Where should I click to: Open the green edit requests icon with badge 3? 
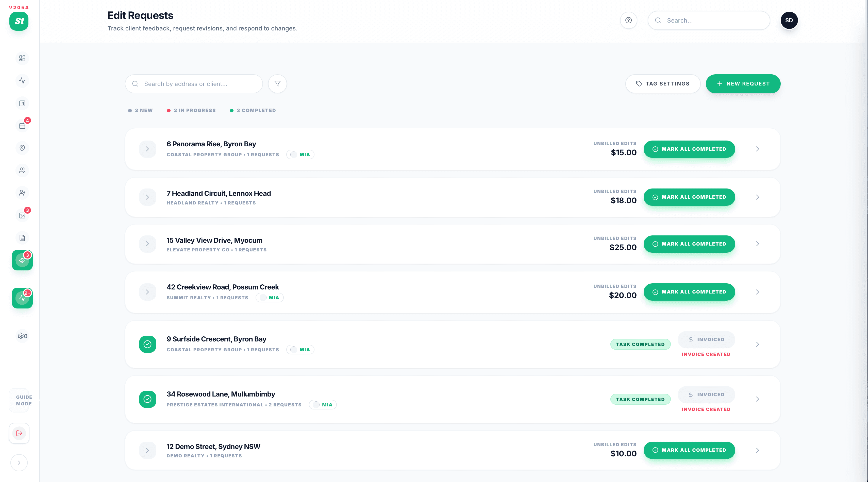coord(22,260)
